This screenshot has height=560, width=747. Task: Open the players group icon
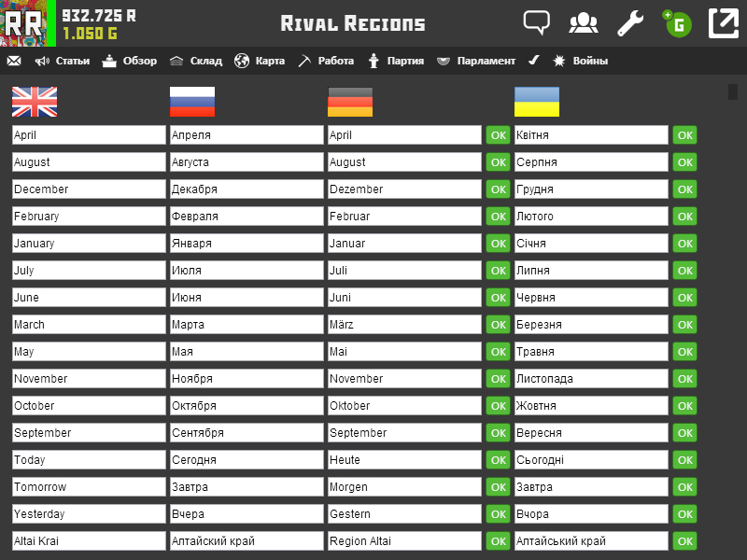click(x=583, y=22)
